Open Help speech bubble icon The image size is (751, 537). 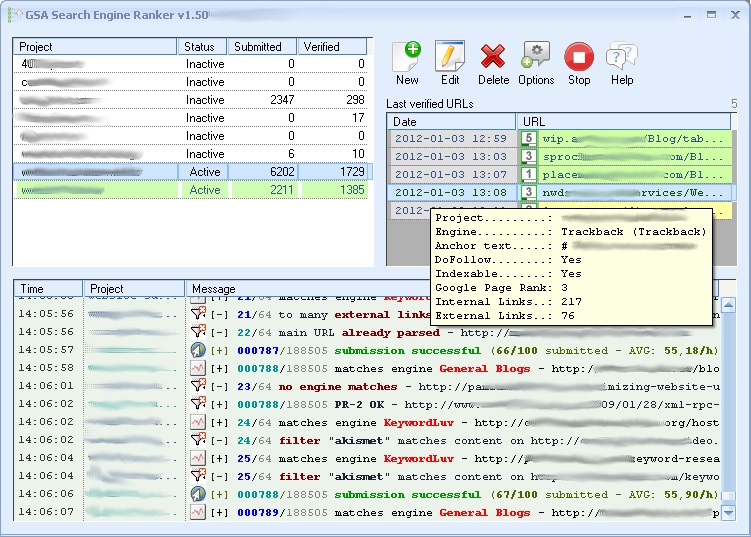tap(621, 56)
